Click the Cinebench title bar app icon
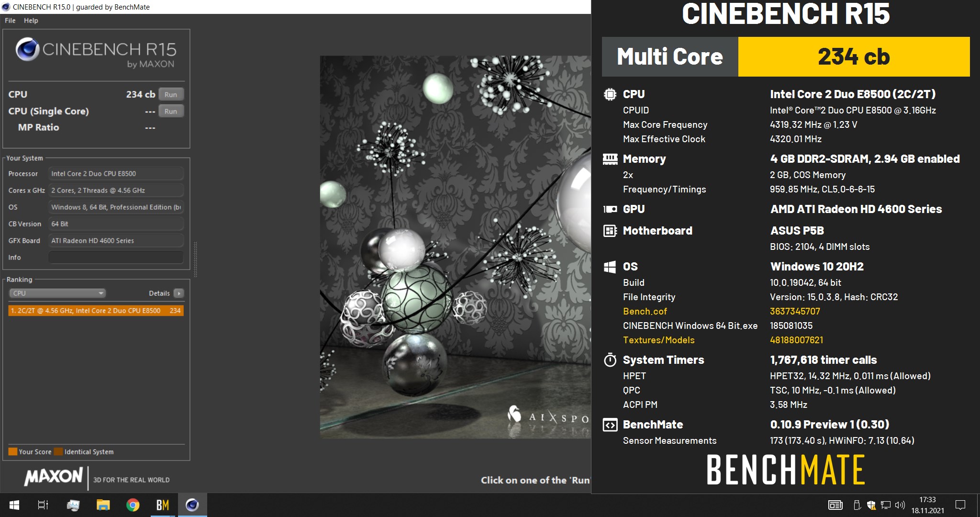 6,7
